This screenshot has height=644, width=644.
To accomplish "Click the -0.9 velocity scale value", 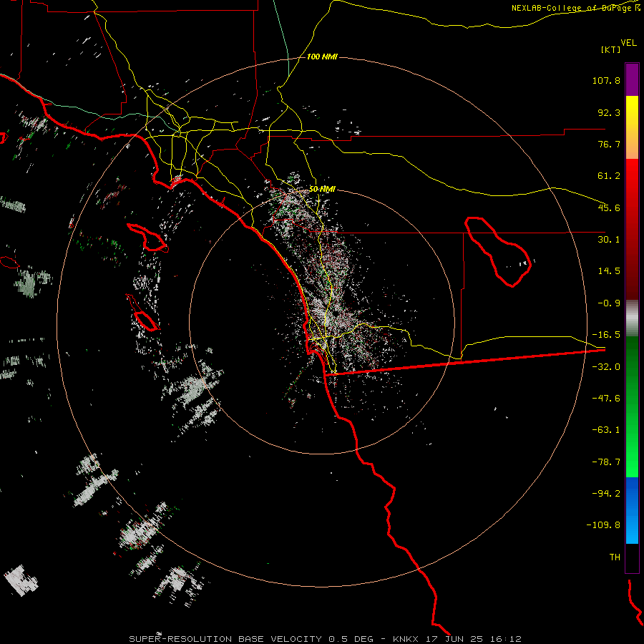I will pyautogui.click(x=609, y=303).
